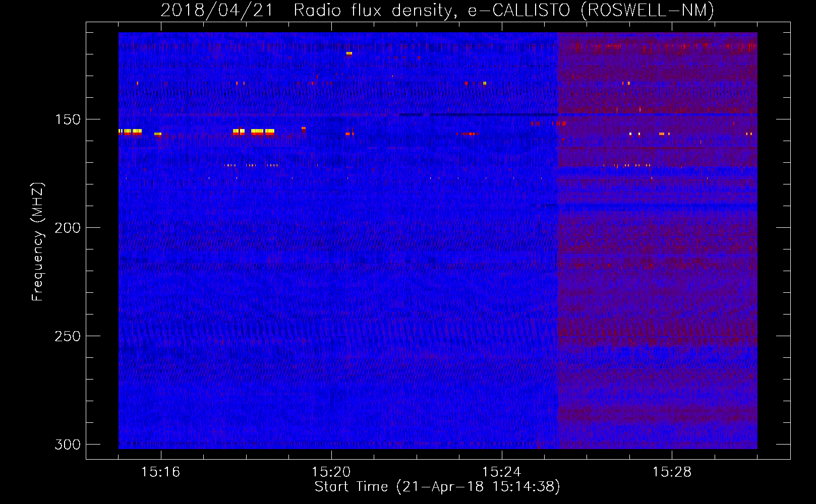Click the 300 frequency tick label
Viewport: 816px width, 504px height.
point(68,445)
